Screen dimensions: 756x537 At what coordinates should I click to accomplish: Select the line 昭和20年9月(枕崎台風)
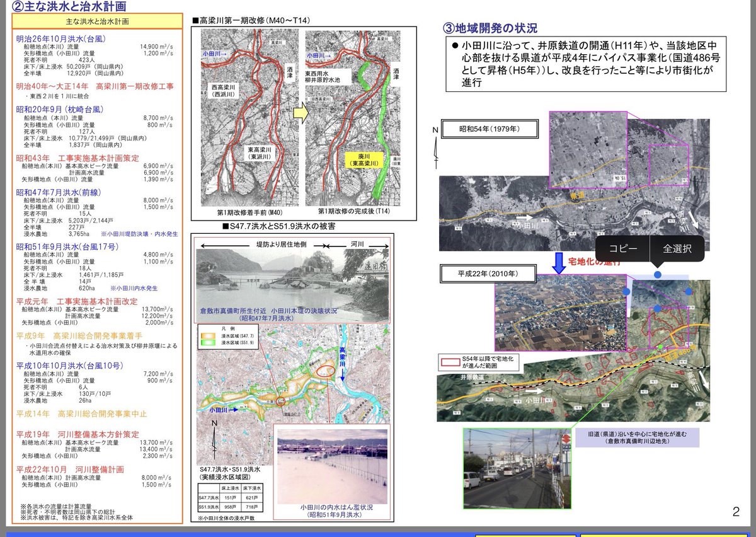60,109
